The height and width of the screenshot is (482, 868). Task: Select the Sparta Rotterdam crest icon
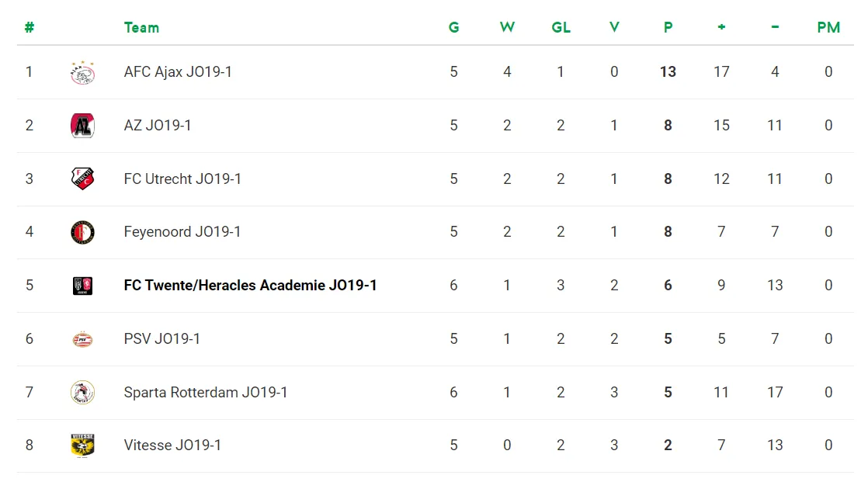pos(82,392)
